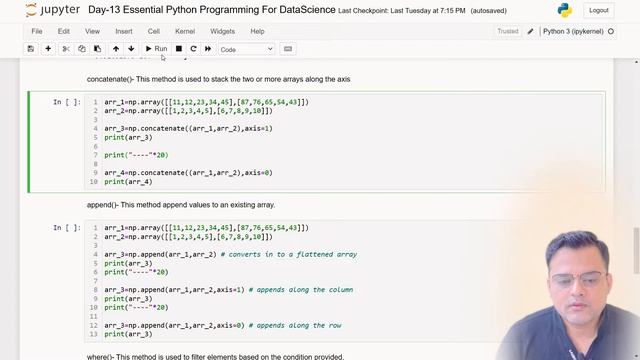Open the cell type Code dropdown
This screenshot has width=640, height=360.
click(247, 49)
